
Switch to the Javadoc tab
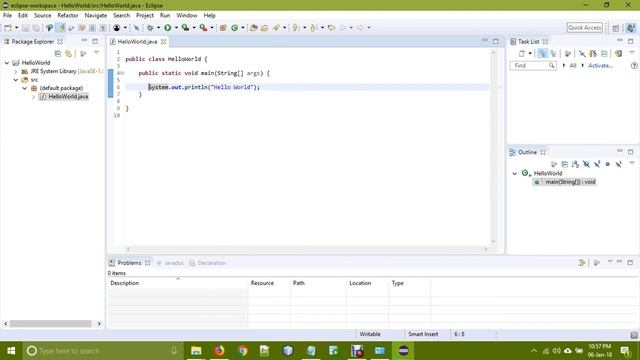(x=170, y=263)
